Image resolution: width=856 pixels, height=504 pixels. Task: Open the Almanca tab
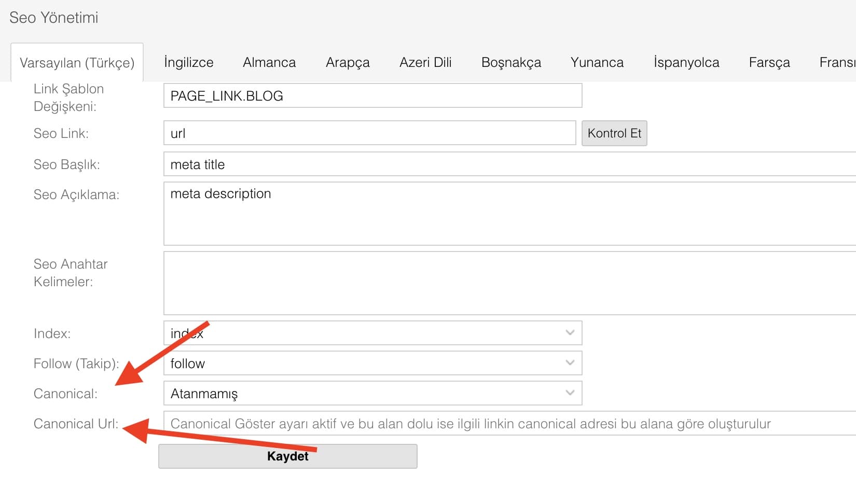point(269,62)
